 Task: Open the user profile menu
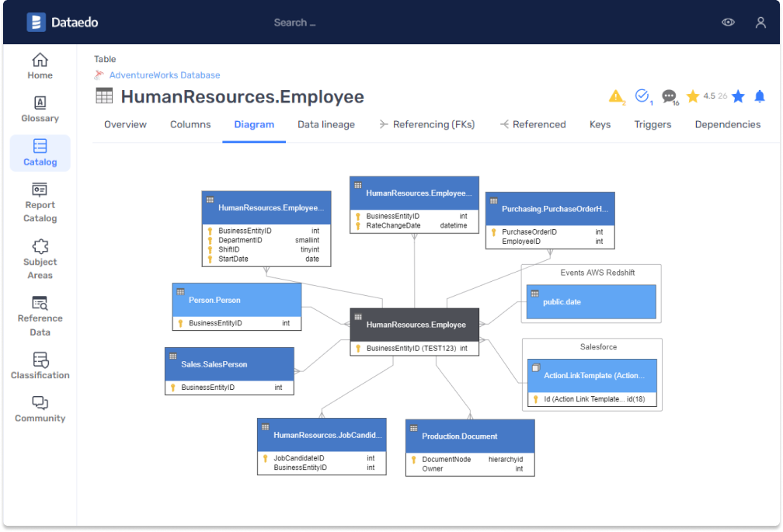click(760, 23)
